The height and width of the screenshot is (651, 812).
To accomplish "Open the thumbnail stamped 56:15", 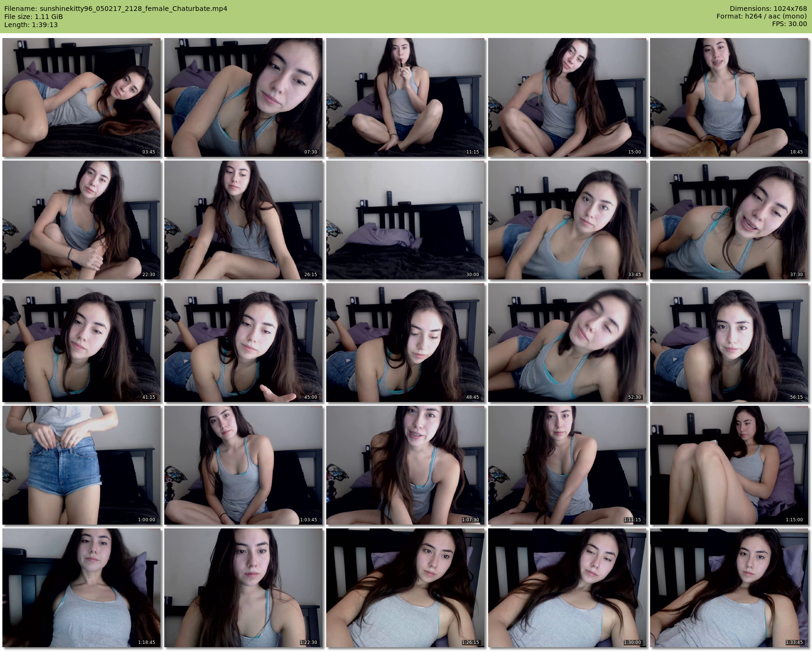I will coord(729,343).
